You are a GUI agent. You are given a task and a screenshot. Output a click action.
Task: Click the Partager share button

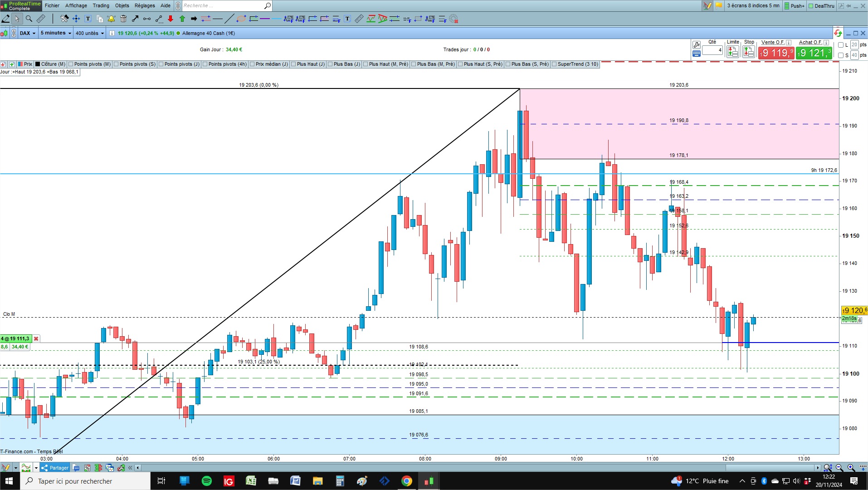55,468
